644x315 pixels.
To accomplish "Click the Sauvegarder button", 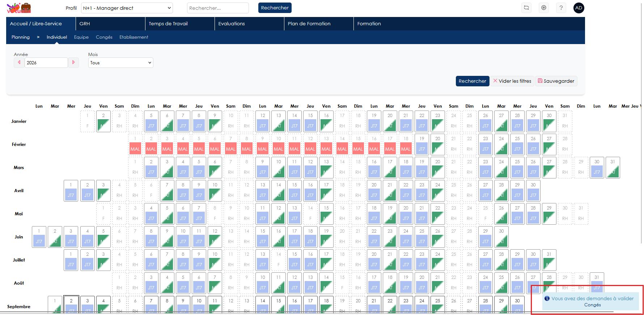I will point(556,81).
